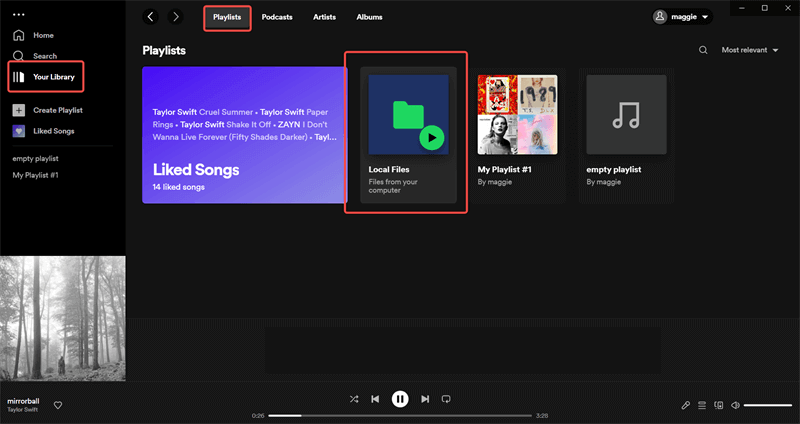Pause the current track

point(400,399)
